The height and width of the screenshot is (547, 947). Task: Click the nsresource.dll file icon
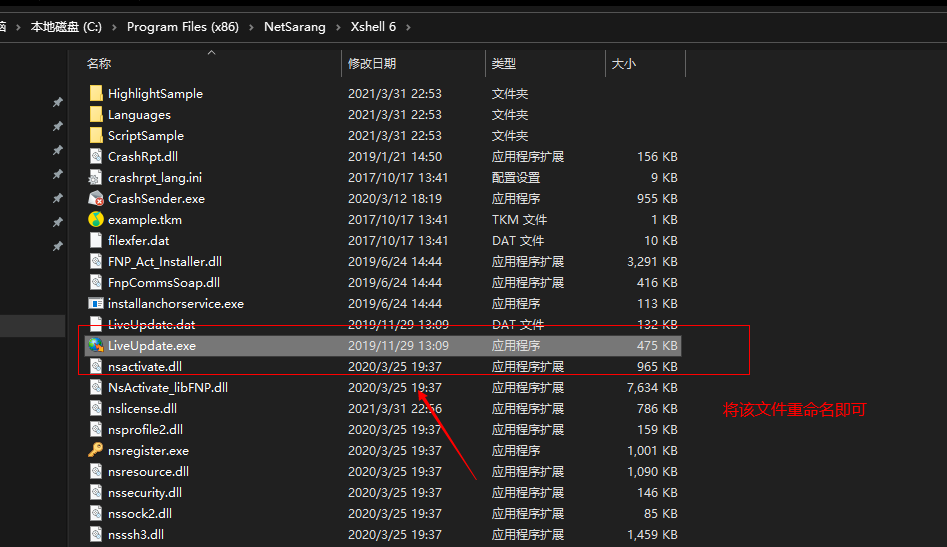coord(95,472)
